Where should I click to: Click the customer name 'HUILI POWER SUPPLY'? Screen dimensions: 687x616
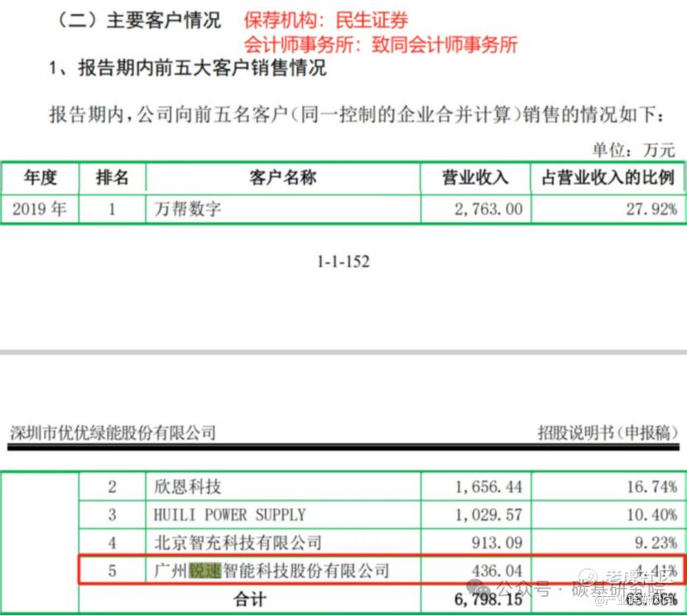click(229, 515)
